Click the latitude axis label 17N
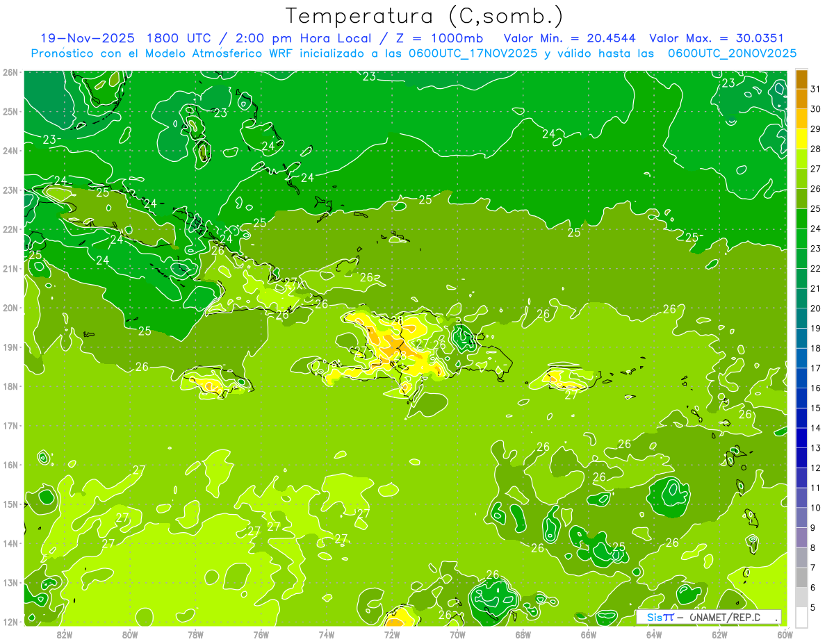 click(11, 425)
